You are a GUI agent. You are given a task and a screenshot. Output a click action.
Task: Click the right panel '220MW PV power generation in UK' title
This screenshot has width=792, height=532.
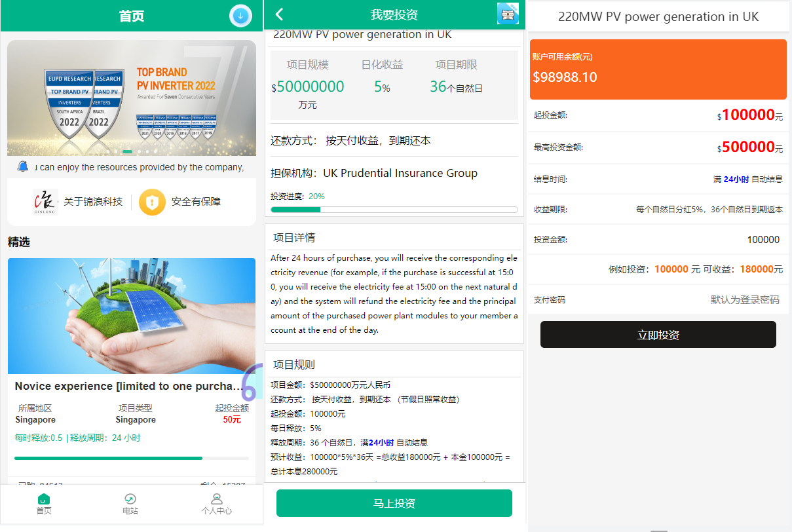(658, 16)
